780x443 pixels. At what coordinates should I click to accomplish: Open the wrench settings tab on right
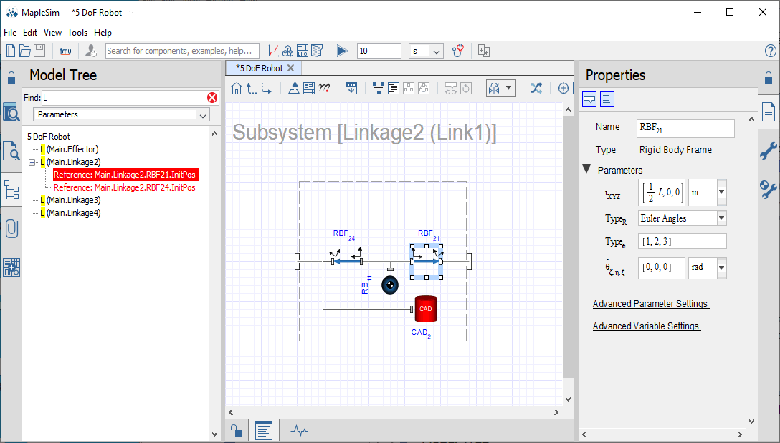[768, 151]
